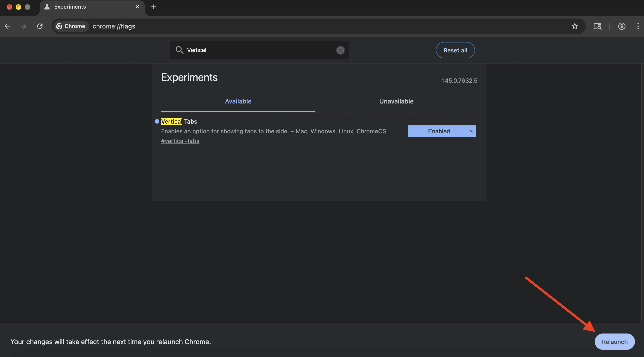Click the blue dot beside Vertical Tabs
Screen dimensions: 644x357
157,122
